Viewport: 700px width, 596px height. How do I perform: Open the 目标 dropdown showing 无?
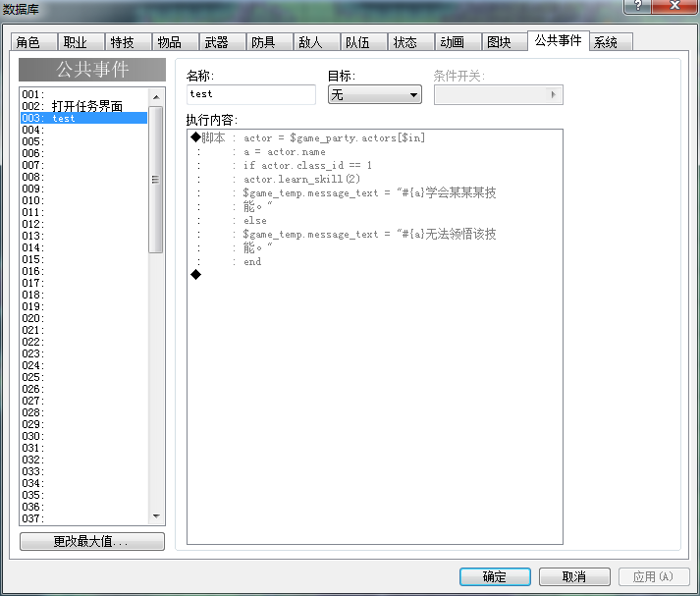coord(375,94)
